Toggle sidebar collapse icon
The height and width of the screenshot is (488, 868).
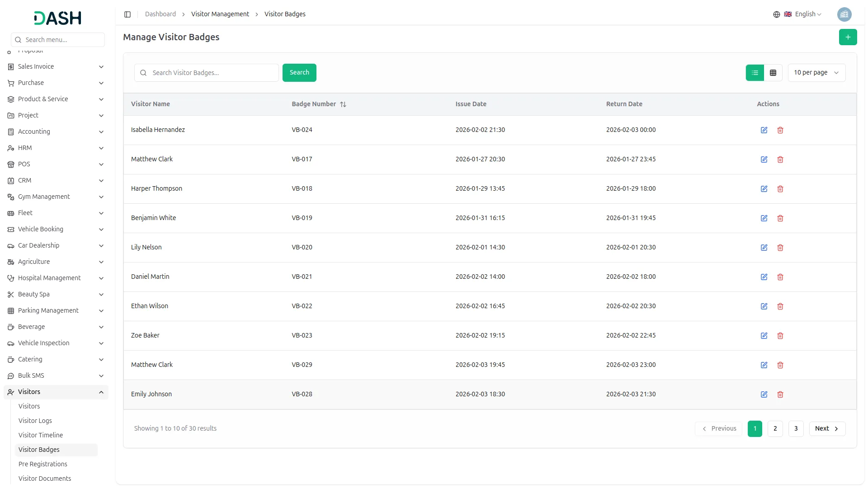[x=127, y=14]
